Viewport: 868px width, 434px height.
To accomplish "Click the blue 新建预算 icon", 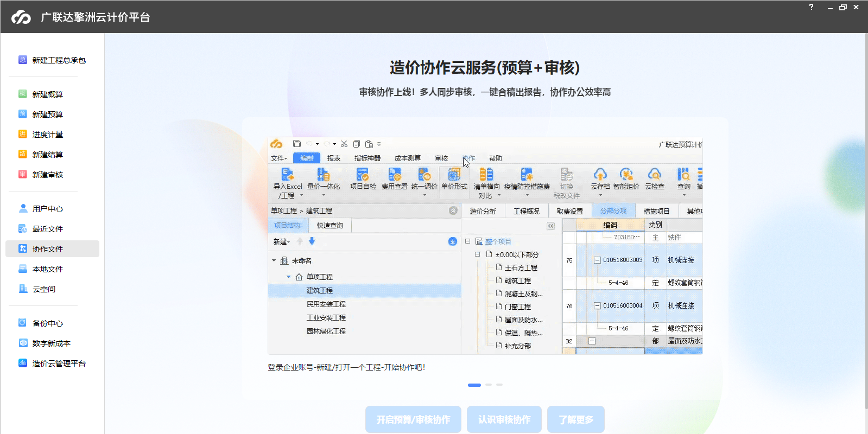I will [23, 114].
